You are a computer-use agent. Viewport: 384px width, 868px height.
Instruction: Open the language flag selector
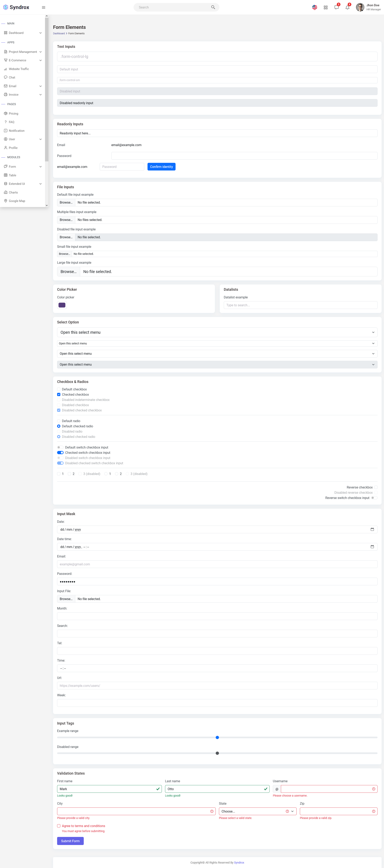click(x=315, y=7)
